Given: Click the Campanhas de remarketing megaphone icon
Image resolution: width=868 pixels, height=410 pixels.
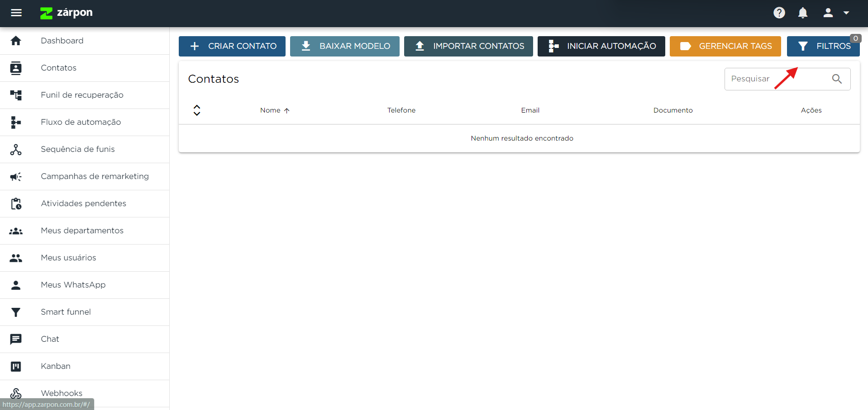Looking at the screenshot, I should (16, 176).
